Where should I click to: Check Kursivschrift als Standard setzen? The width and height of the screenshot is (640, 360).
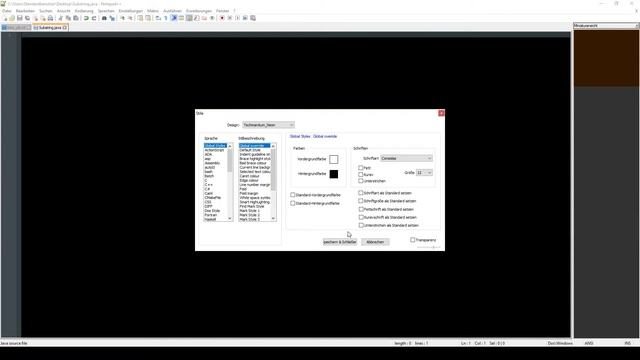click(x=361, y=217)
